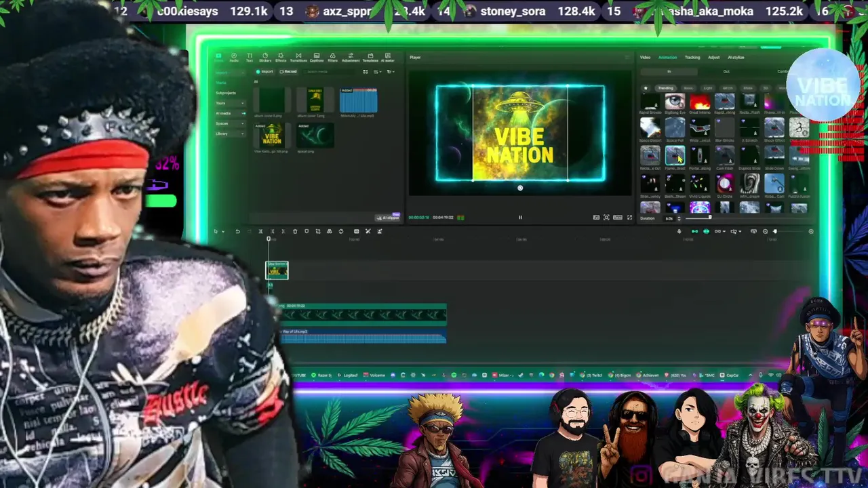Pause the player playback

click(x=520, y=218)
